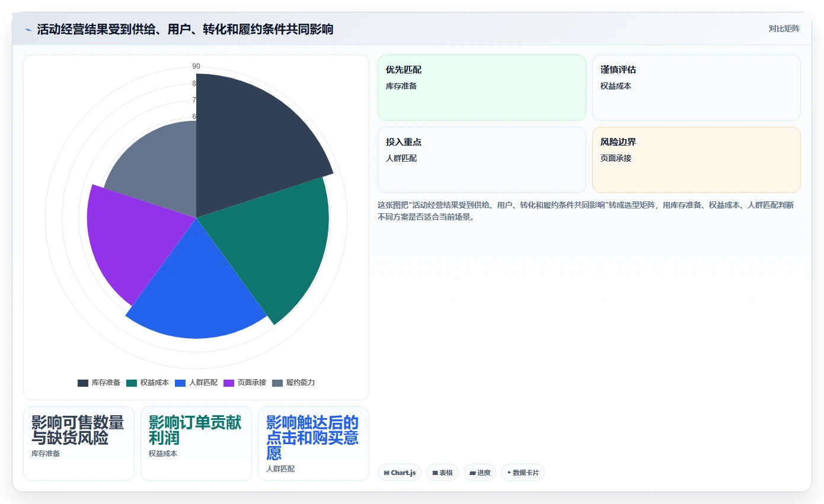Screen dimensions: 824x504
Task: Select the green 优先匹配 matrix card
Action: [481, 88]
